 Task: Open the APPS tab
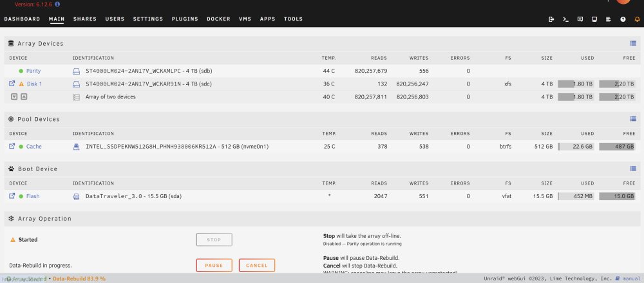(268, 19)
